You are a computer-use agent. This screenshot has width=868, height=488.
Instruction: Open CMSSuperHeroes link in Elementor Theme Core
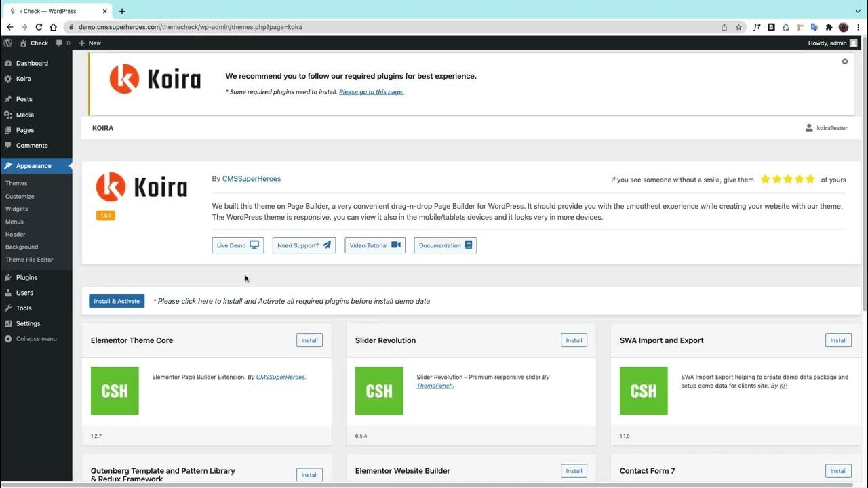[x=280, y=377]
